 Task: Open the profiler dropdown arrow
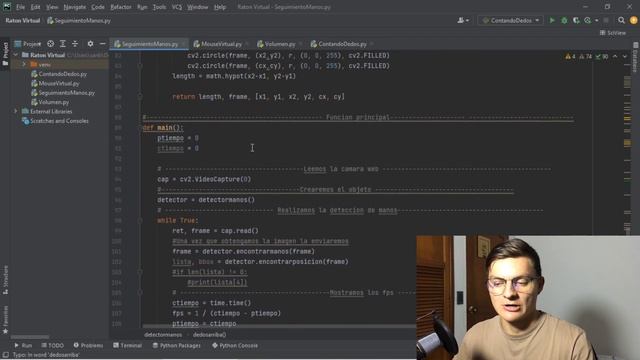(x=596, y=20)
